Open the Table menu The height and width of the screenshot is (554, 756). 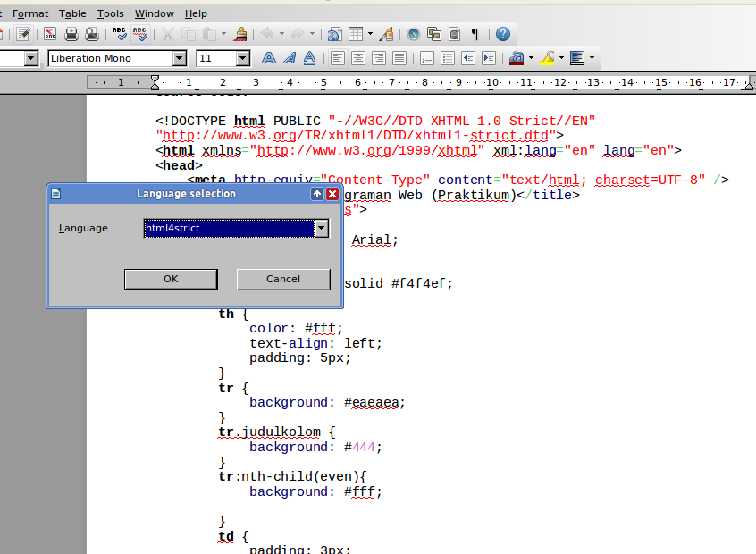[x=72, y=13]
